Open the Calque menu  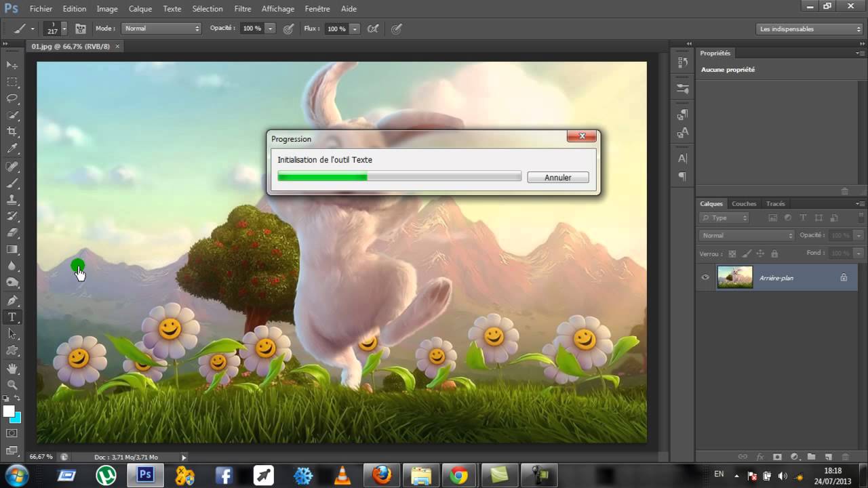coord(140,9)
